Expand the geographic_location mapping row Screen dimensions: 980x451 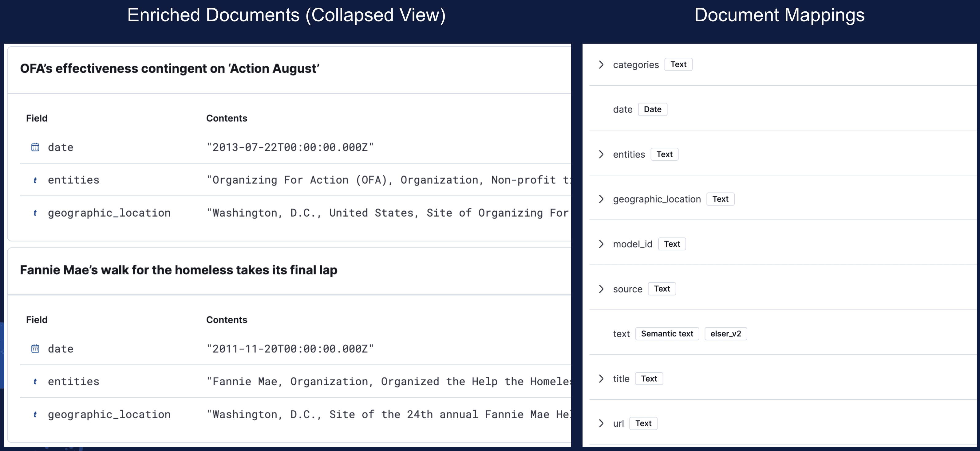coord(601,199)
